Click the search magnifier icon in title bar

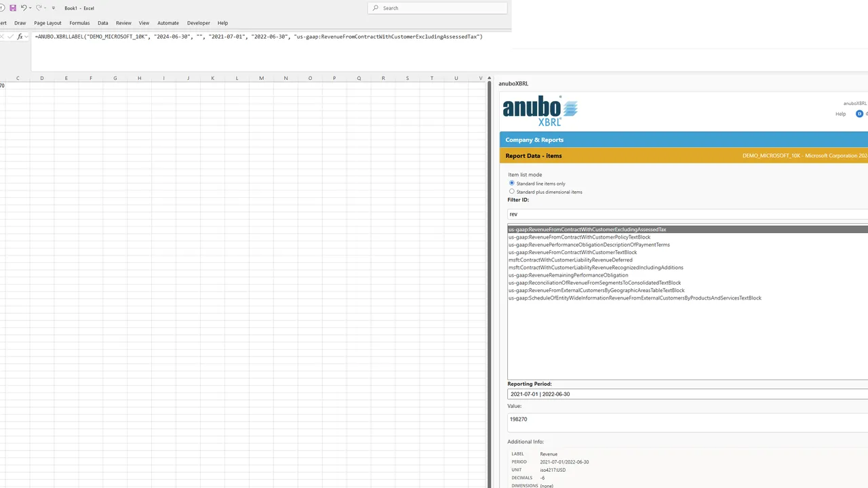point(376,8)
